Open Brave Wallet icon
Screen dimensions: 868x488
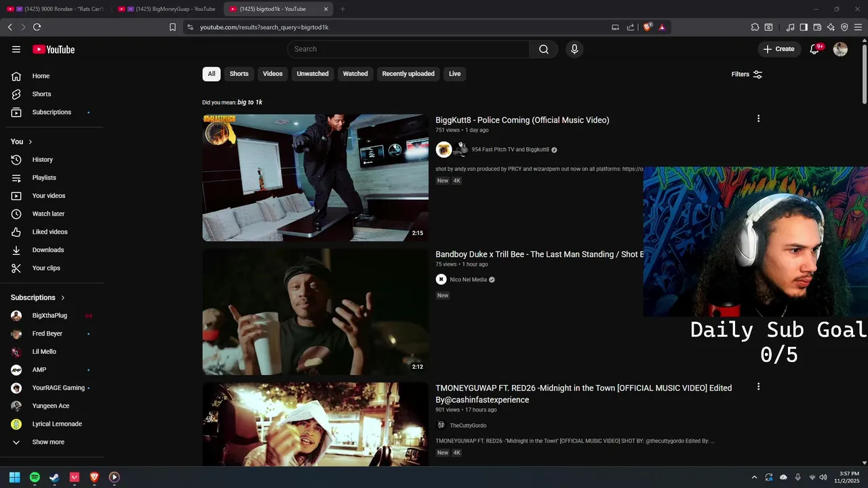tap(817, 27)
